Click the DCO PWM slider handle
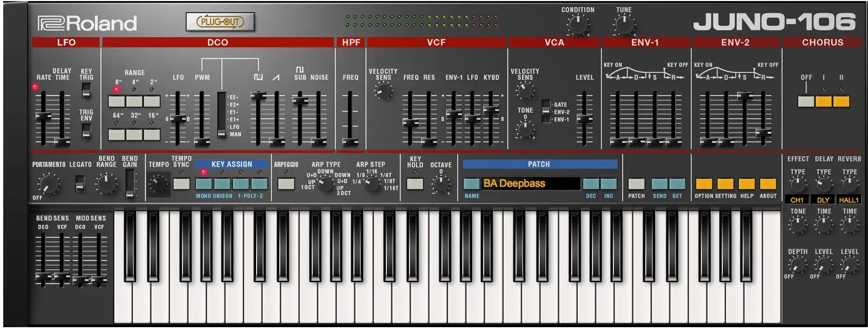This screenshot has height=333, width=868. coord(202,142)
